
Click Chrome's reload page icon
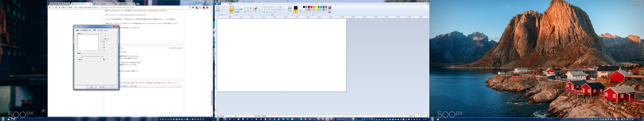click(x=56, y=8)
